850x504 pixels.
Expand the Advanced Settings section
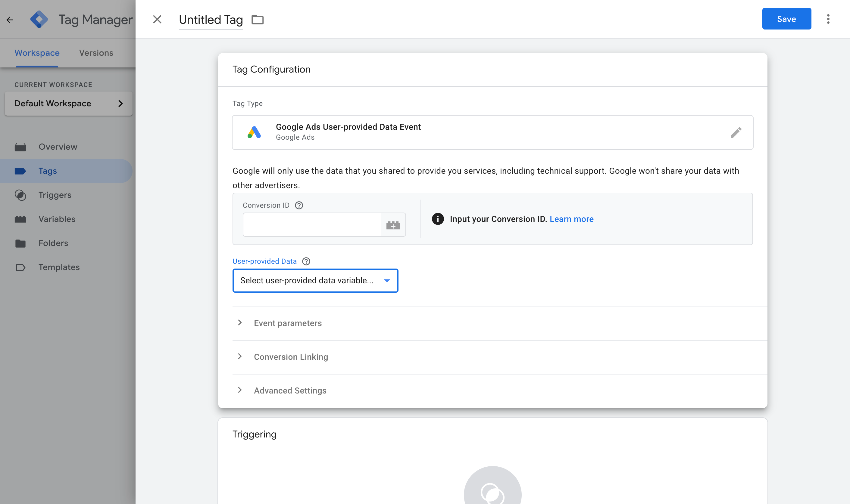point(499,390)
